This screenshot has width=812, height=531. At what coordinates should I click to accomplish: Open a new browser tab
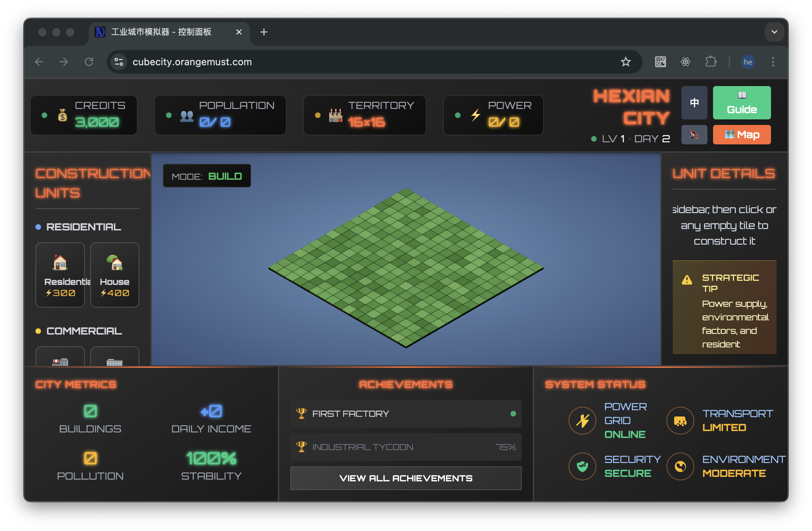[x=264, y=32]
